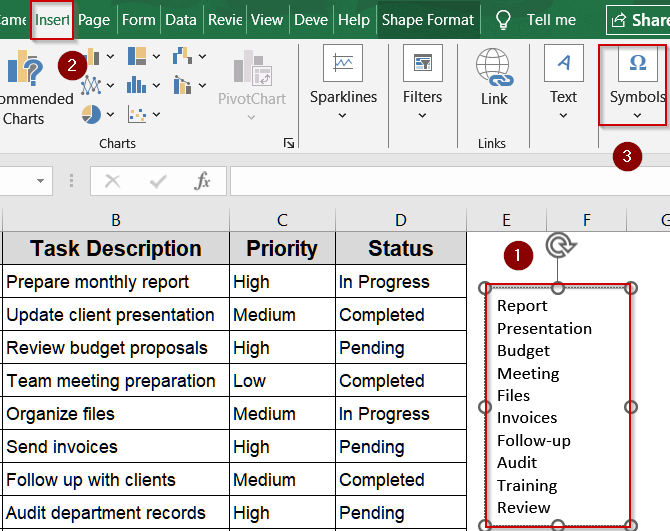Click the Priority header cell

pos(282,248)
